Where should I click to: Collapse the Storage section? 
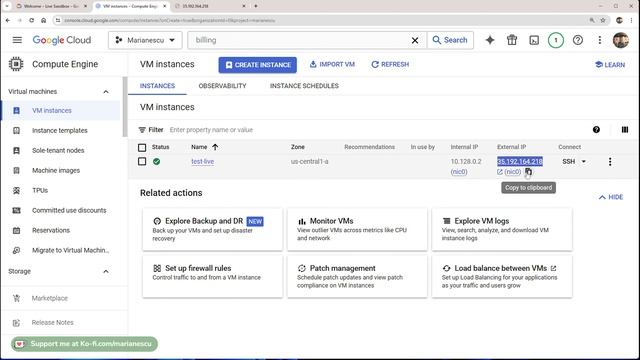tap(106, 271)
